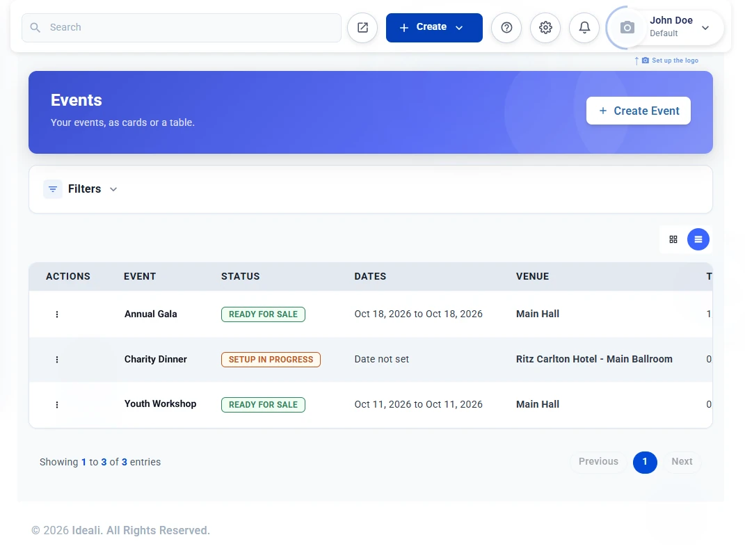The image size is (745, 560).
Task: Open the John Doe account menu
Action: tap(679, 27)
